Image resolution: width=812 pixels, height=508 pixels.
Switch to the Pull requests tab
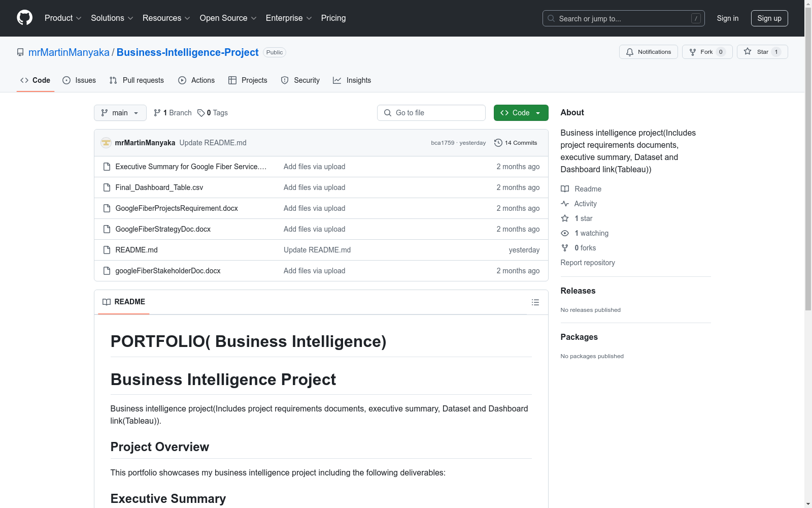137,80
